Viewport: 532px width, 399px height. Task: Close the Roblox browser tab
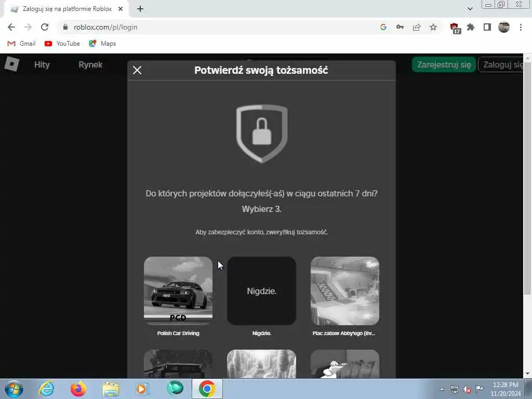(121, 9)
